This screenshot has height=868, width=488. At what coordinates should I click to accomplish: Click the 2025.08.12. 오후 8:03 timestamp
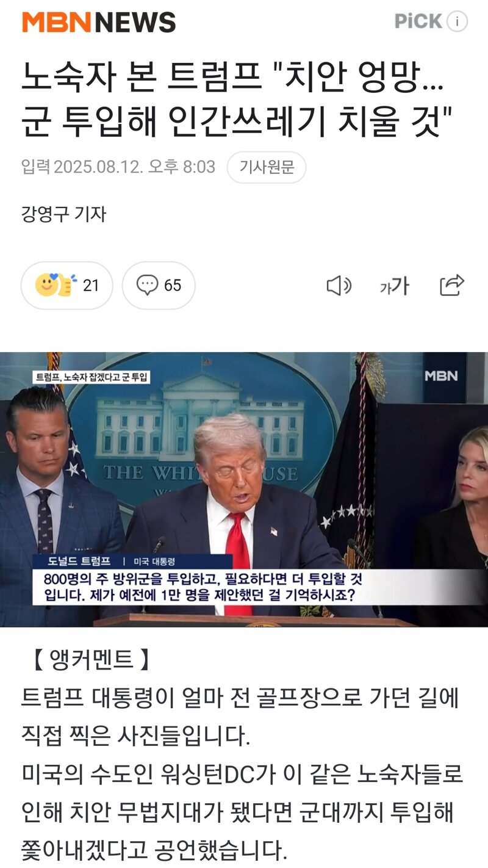click(x=135, y=167)
